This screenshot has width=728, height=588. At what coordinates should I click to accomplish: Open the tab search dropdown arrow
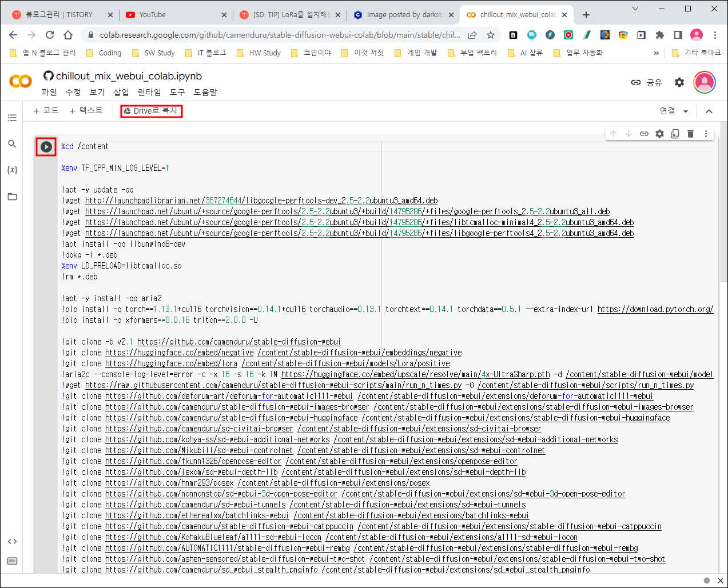coord(635,9)
